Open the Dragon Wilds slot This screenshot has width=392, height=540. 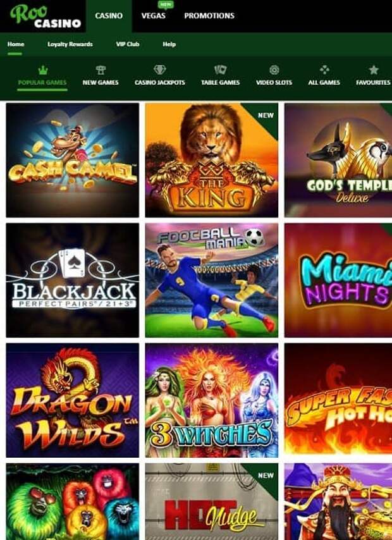click(73, 400)
